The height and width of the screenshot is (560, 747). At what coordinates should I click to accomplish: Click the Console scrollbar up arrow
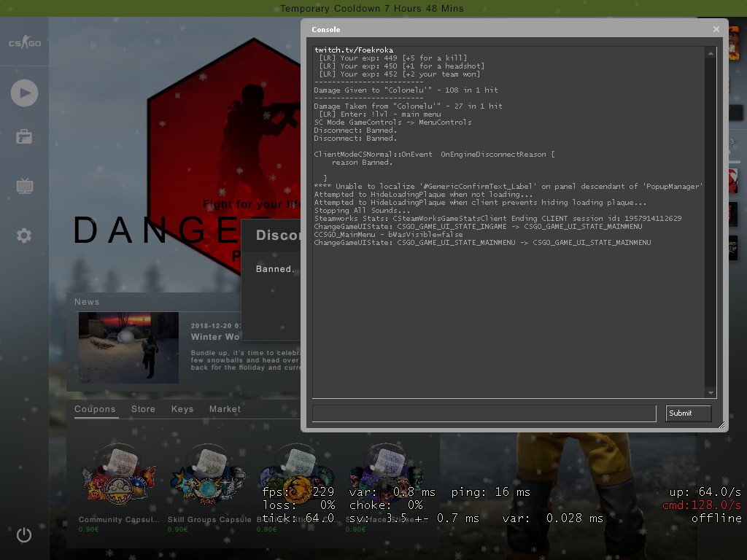(x=711, y=53)
